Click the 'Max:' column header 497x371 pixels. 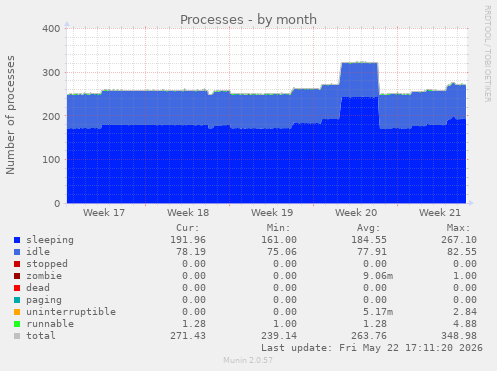458,228
